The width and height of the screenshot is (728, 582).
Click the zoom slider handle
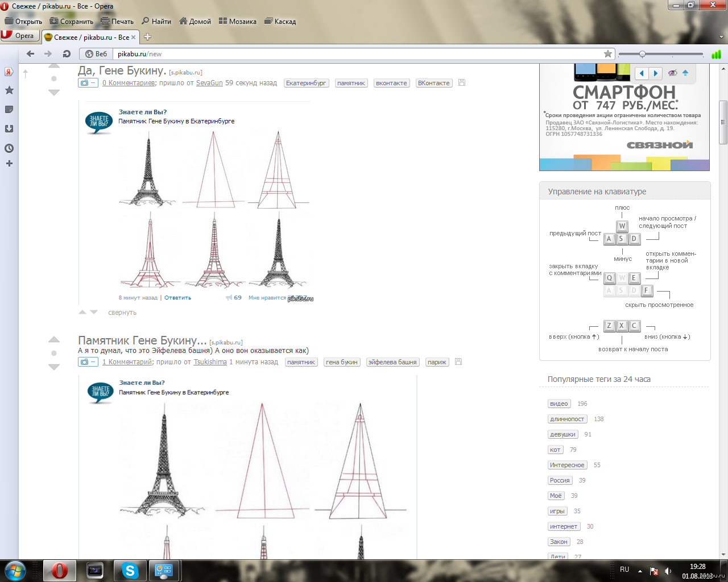(642, 55)
